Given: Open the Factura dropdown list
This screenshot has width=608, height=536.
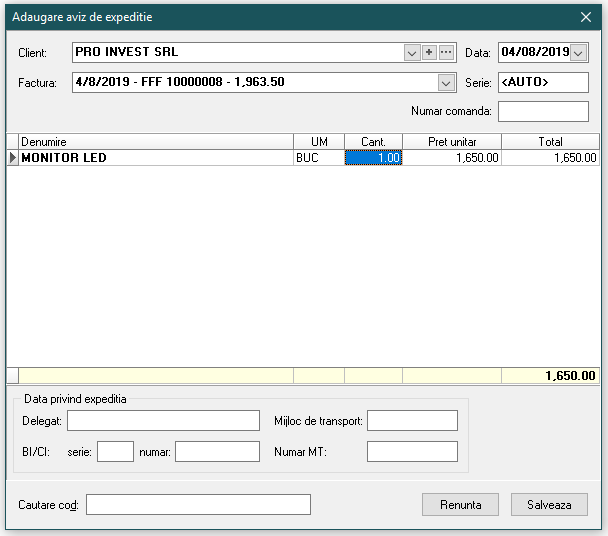Looking at the screenshot, I should tap(446, 83).
